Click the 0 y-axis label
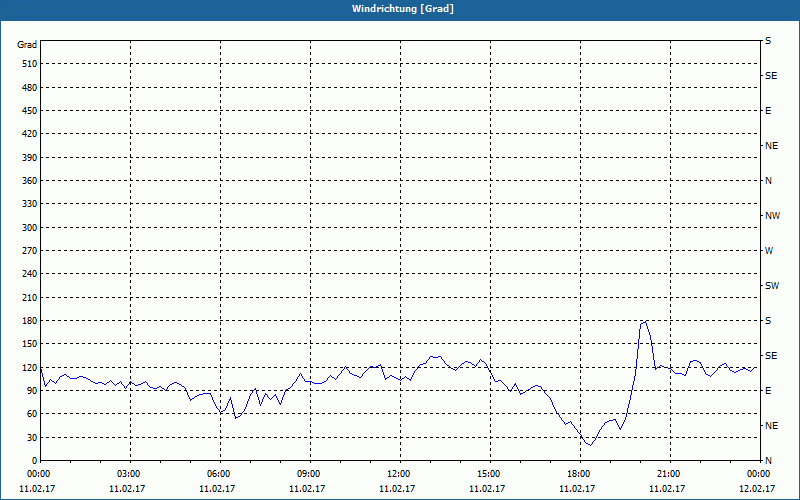Image resolution: width=800 pixels, height=500 pixels. (x=34, y=461)
